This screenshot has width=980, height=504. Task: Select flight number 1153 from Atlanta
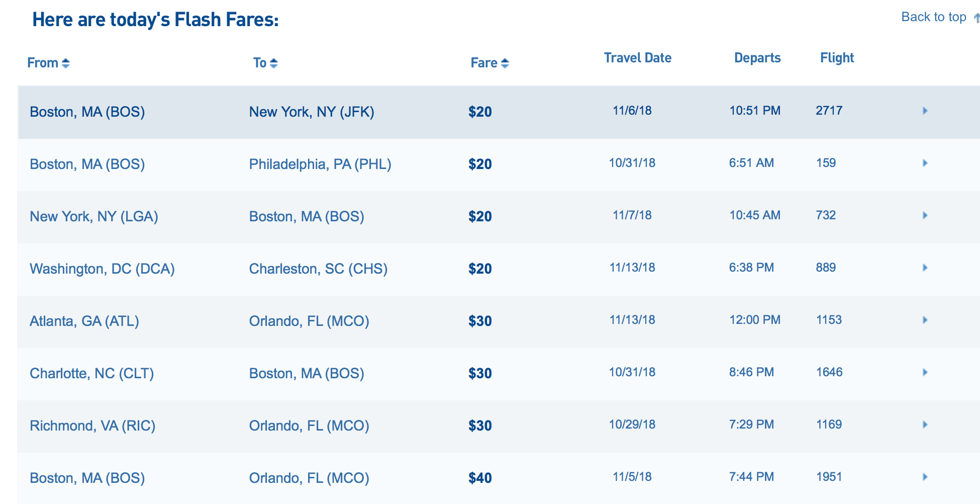click(829, 320)
